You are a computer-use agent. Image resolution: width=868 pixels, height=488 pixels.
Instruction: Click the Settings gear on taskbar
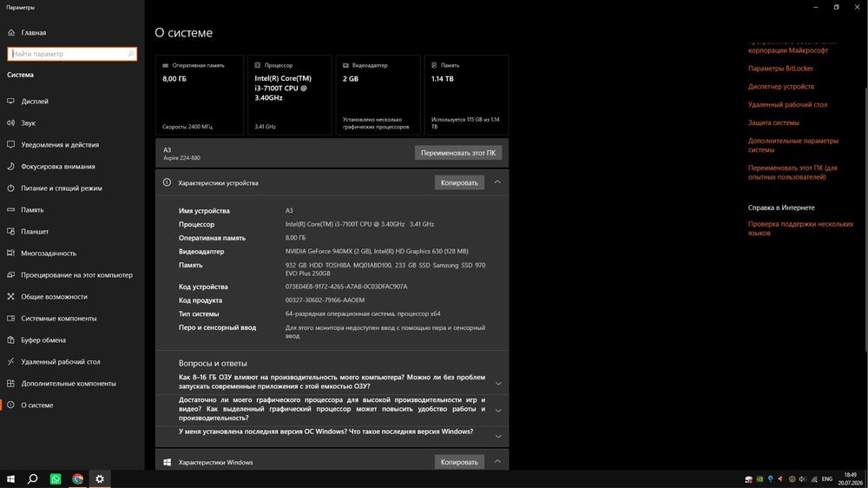coord(100,479)
